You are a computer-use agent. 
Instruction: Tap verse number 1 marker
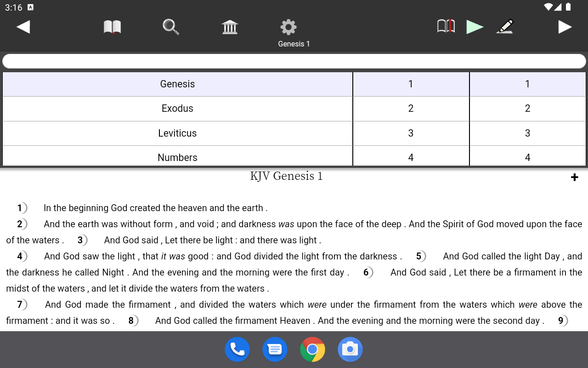point(21,208)
